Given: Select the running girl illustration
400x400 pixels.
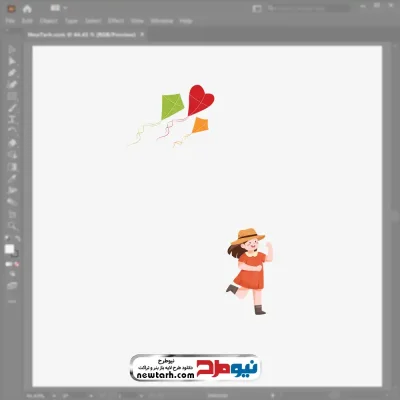Looking at the screenshot, I should pyautogui.click(x=249, y=271).
